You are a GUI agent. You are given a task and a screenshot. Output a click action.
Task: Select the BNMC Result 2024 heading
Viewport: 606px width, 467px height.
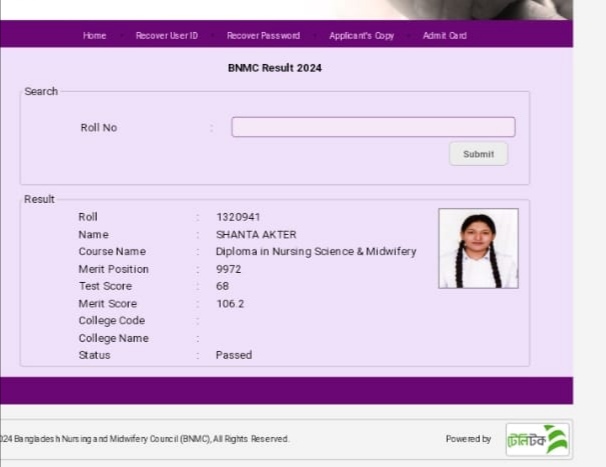point(275,68)
